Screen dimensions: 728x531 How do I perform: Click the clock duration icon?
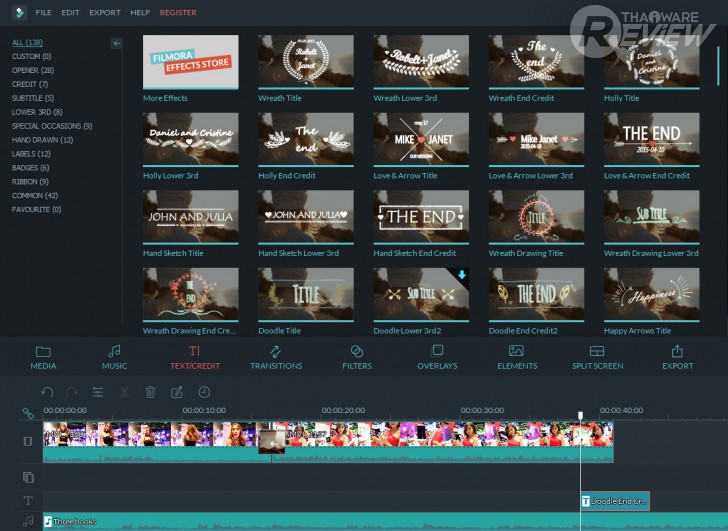pyautogui.click(x=204, y=392)
